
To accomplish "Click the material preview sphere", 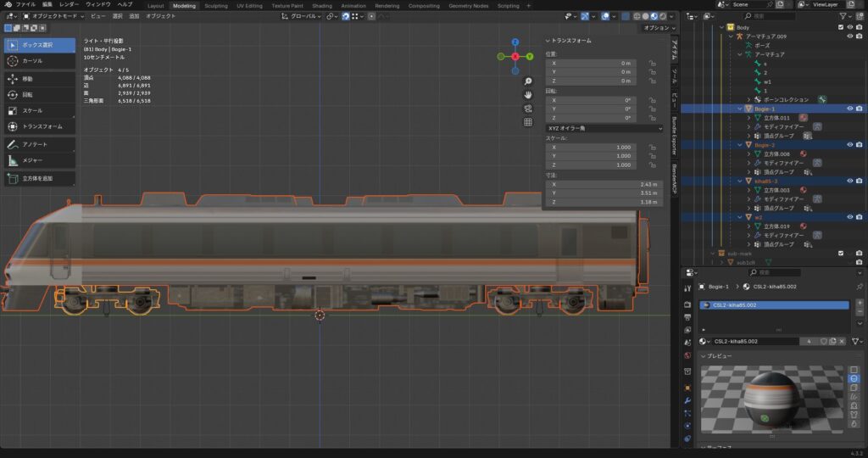I will (771, 397).
